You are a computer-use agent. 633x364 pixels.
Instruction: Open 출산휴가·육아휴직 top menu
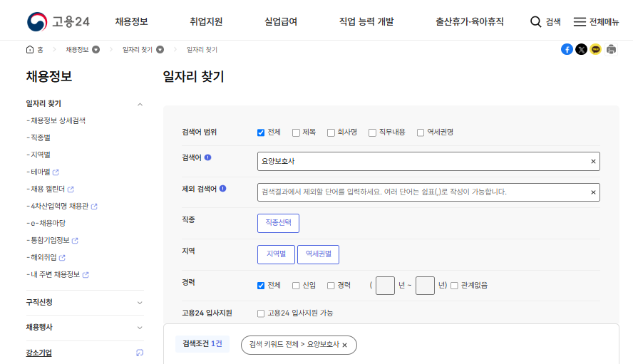tap(470, 21)
